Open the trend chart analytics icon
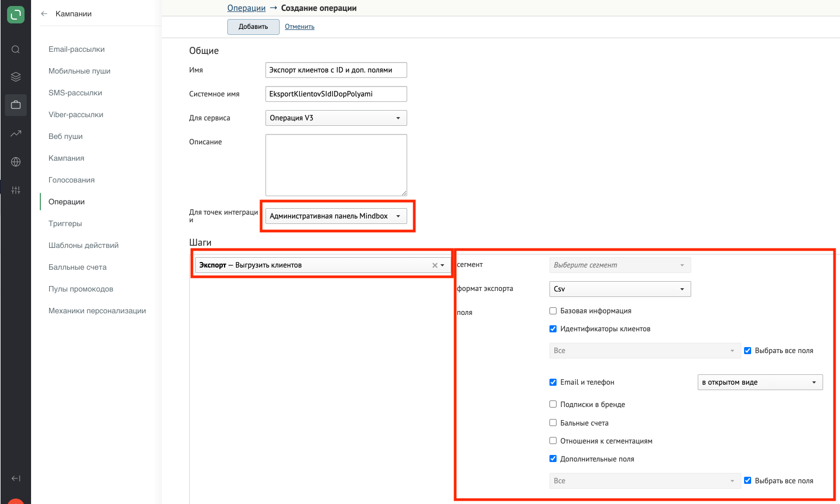 [16, 133]
